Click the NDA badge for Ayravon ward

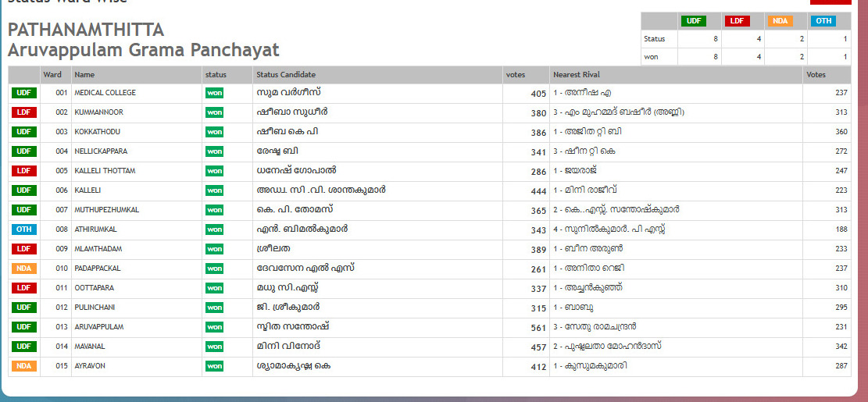[x=23, y=366]
